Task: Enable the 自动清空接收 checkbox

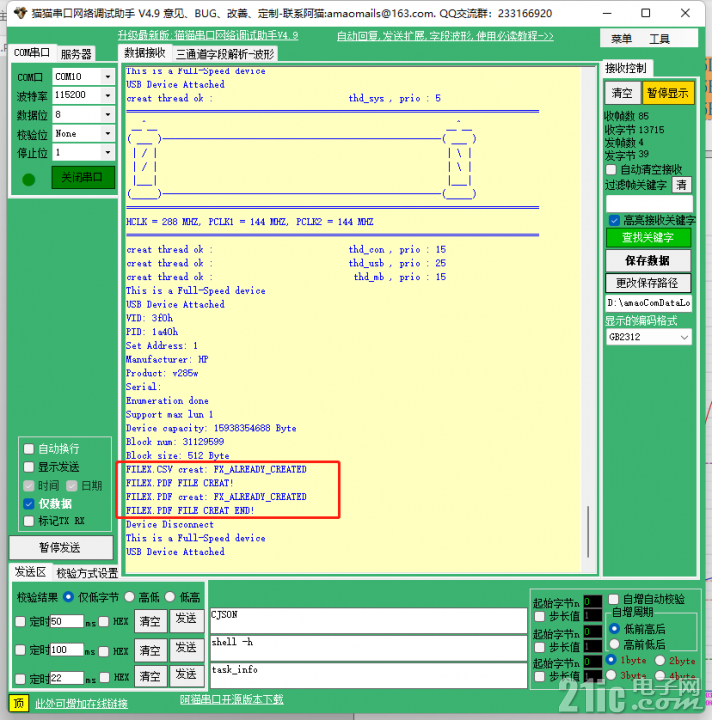Action: point(611,169)
